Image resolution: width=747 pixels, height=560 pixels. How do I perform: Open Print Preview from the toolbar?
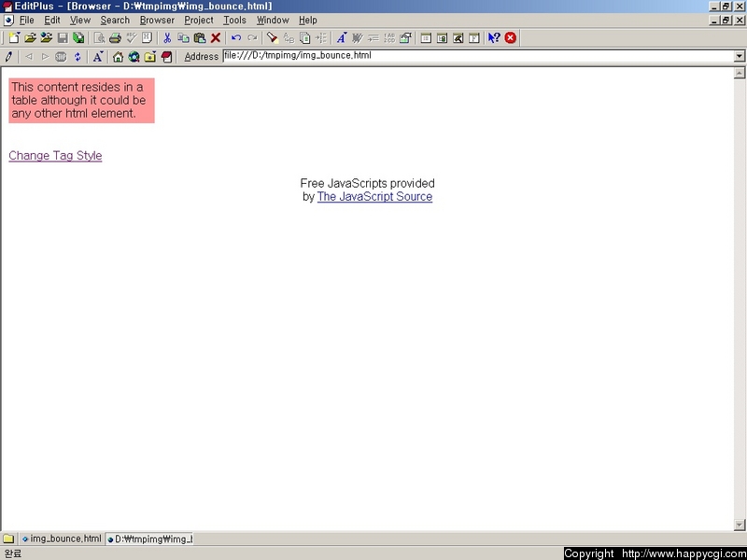click(99, 38)
